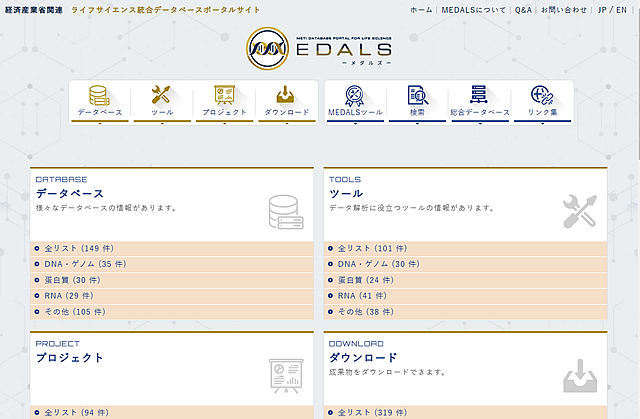Open tools RNA (41 件)
The image size is (640, 419).
coord(465,296)
